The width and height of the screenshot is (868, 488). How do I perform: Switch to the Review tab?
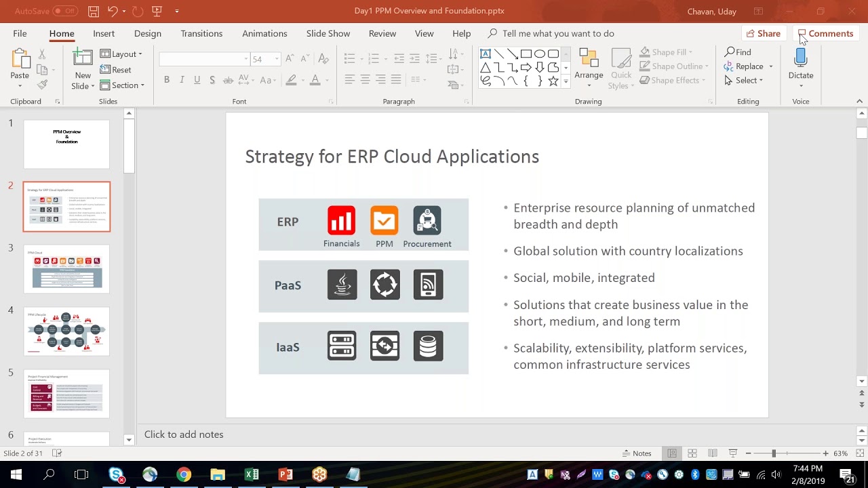coord(382,33)
